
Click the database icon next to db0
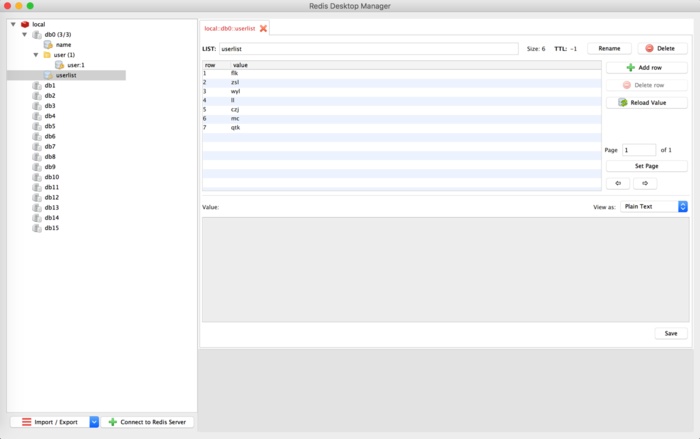[x=37, y=34]
